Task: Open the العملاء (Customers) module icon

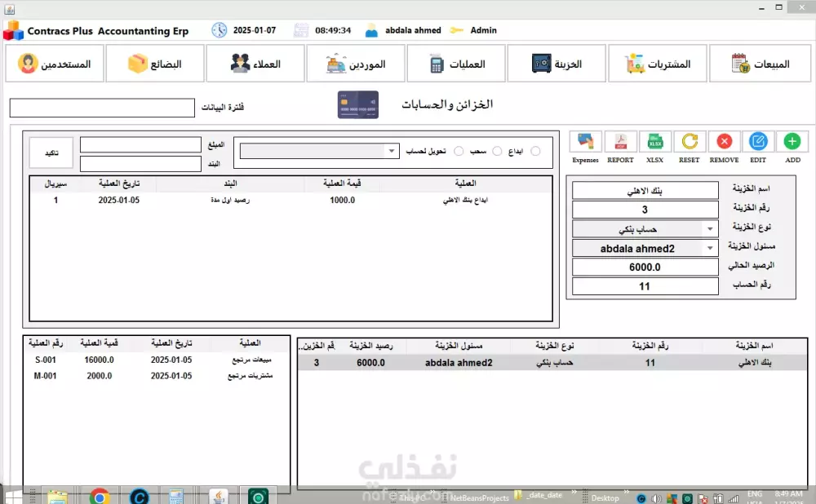Action: [x=255, y=63]
